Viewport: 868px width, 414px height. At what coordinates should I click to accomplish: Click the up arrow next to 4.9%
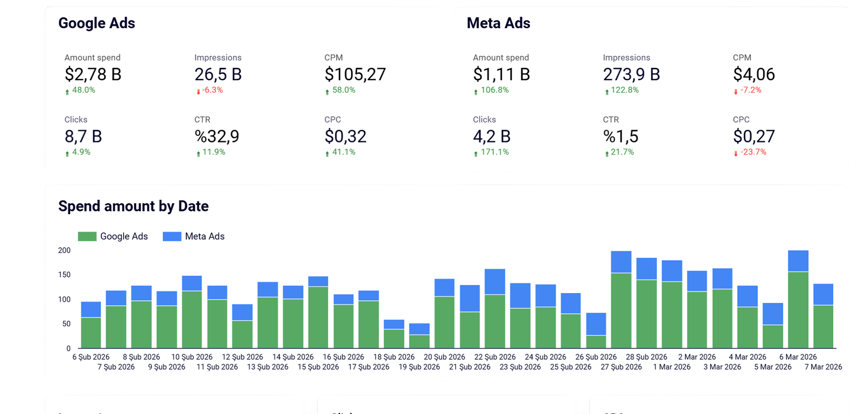[67, 153]
